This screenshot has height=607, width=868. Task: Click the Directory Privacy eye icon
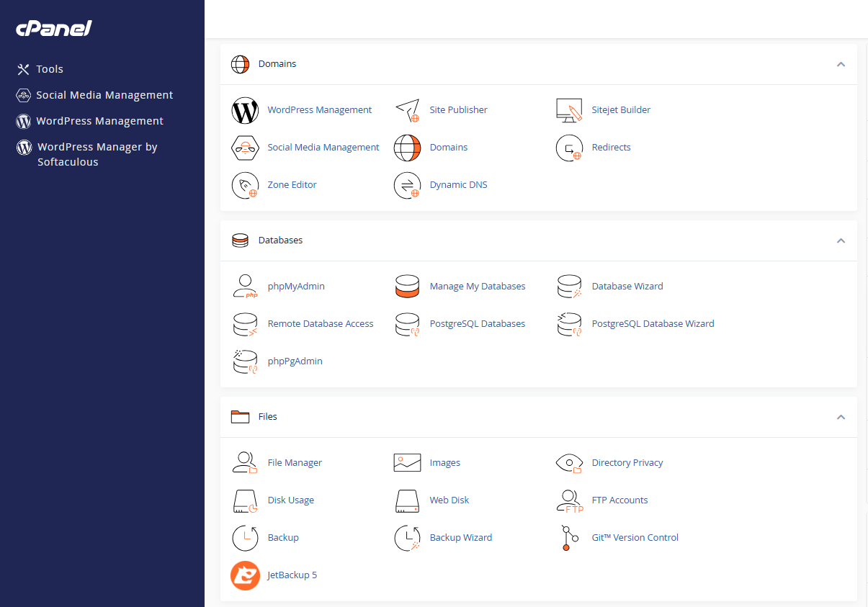pos(569,463)
